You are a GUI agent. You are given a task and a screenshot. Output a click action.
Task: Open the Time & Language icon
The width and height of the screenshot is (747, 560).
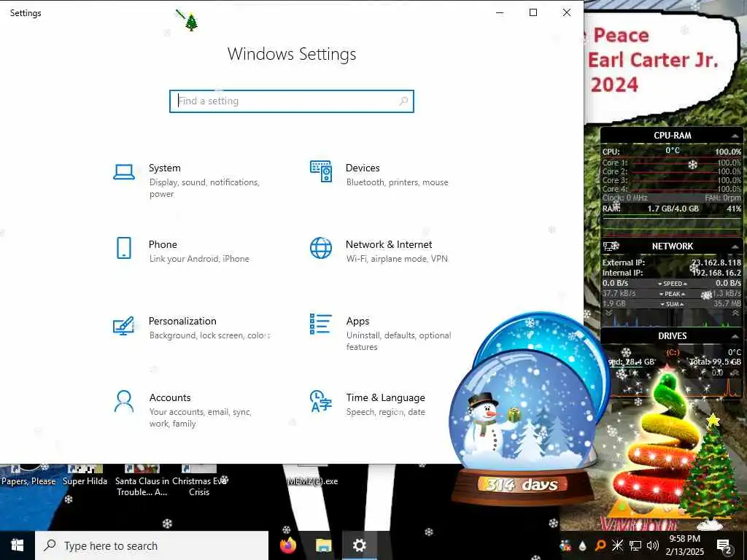click(321, 401)
